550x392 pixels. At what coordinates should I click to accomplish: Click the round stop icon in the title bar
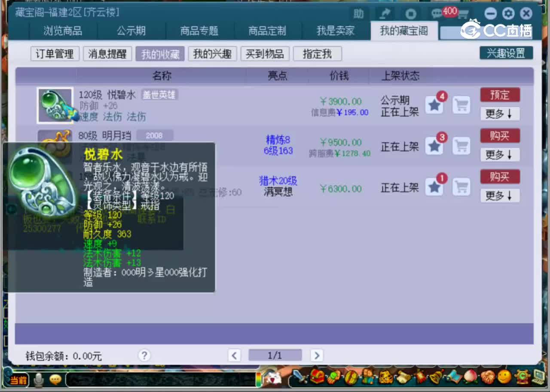(x=411, y=14)
